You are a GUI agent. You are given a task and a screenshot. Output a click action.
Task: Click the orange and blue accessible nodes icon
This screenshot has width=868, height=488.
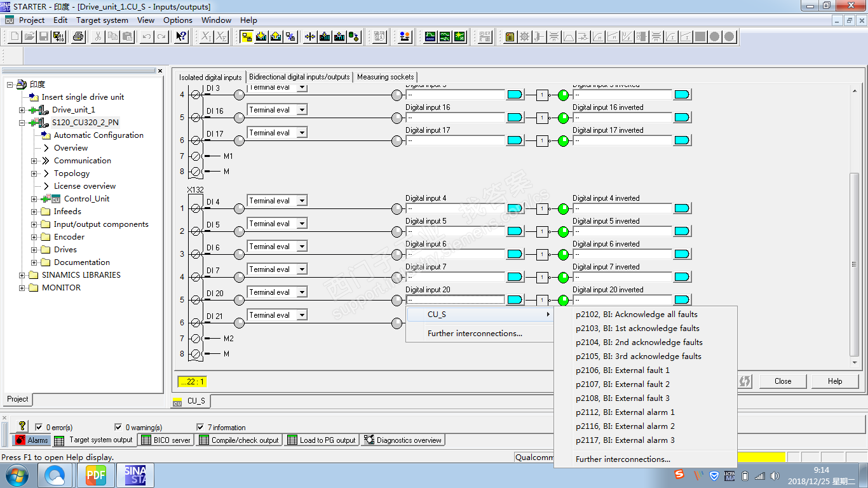click(x=405, y=37)
